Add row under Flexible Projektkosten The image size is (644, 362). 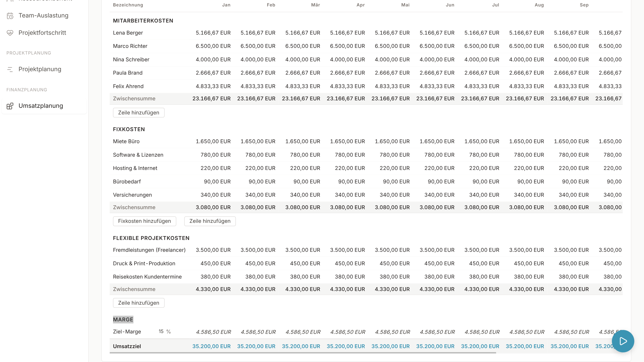[x=139, y=303]
